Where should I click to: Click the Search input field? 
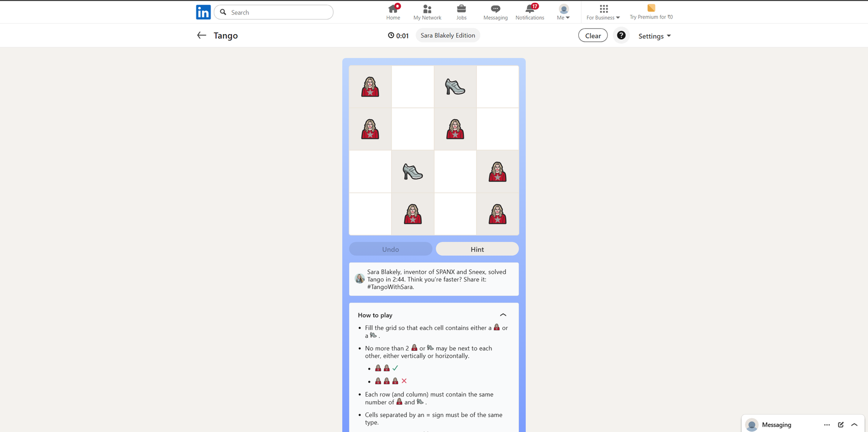[x=273, y=12]
